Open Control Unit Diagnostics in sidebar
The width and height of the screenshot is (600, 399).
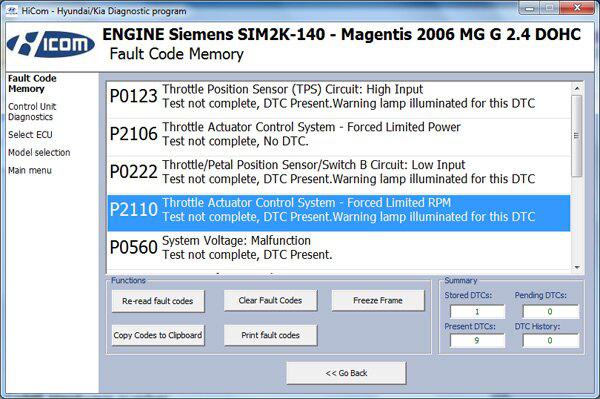click(32, 112)
